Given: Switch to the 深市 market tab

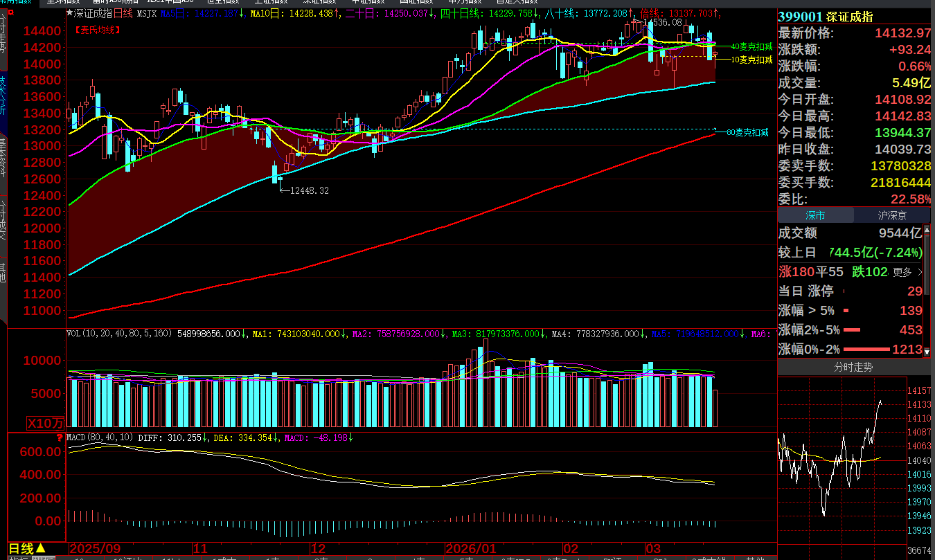Looking at the screenshot, I should (815, 215).
